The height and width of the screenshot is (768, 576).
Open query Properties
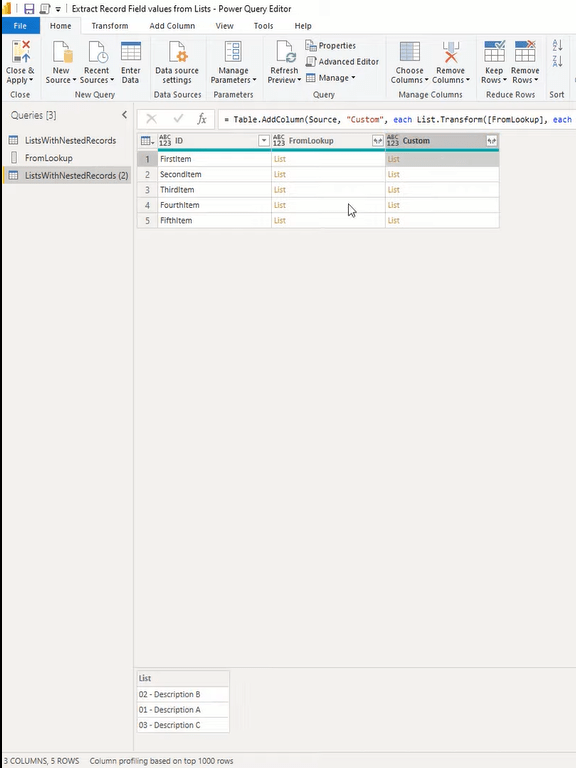pyautogui.click(x=331, y=46)
